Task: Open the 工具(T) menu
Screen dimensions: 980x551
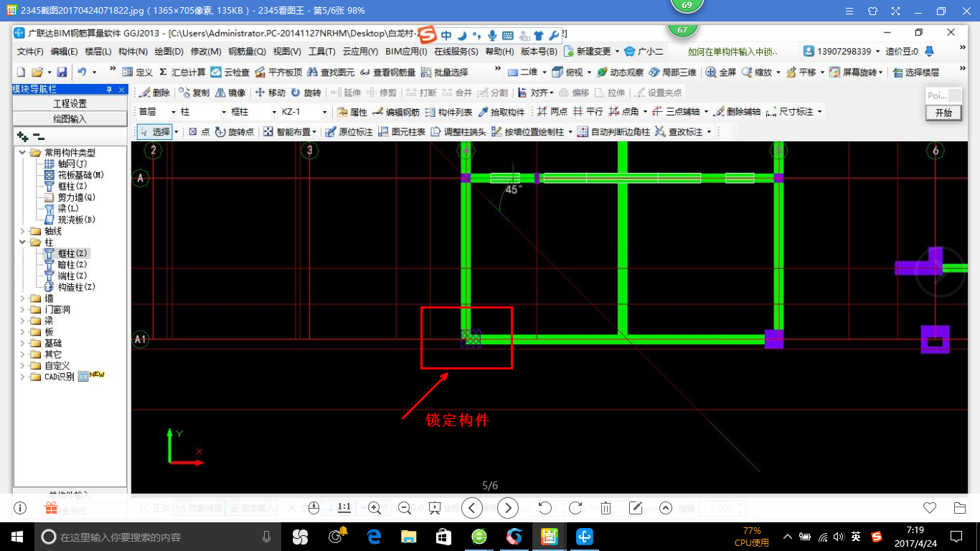Action: click(x=321, y=52)
